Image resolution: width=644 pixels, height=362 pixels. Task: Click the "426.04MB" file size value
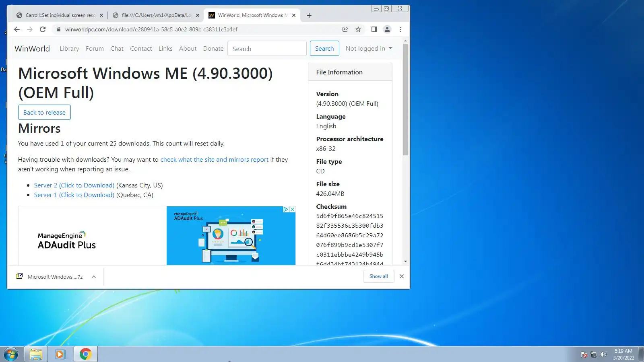pyautogui.click(x=330, y=194)
